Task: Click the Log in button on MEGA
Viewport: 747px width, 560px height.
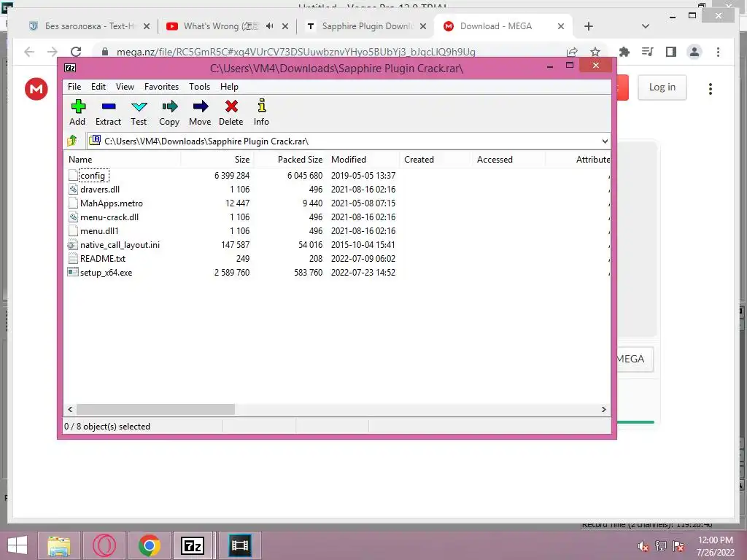Action: 662,87
